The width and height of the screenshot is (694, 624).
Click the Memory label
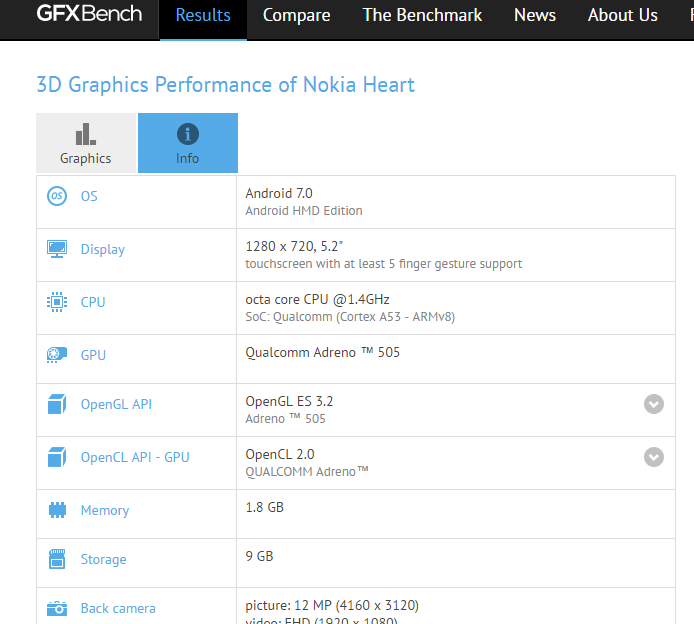click(x=105, y=511)
